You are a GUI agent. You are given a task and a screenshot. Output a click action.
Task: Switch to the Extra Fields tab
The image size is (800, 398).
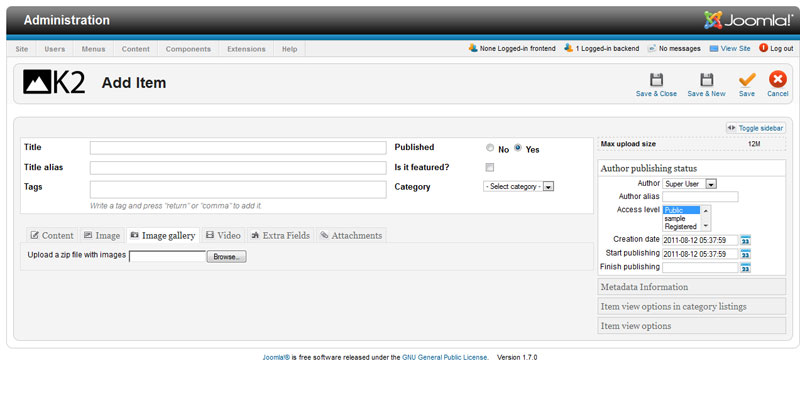tap(281, 235)
